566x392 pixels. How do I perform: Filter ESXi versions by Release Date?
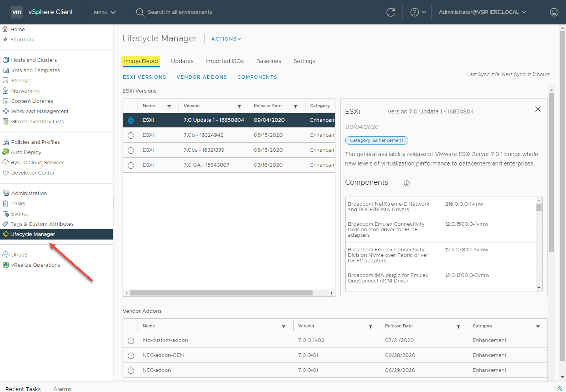296,106
